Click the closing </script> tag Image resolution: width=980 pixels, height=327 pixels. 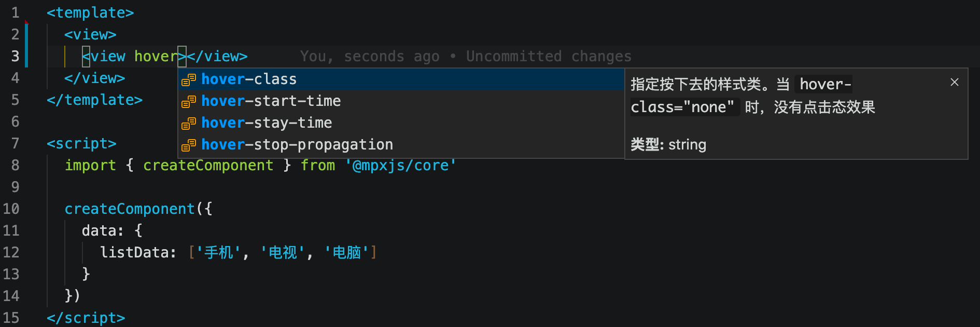click(86, 318)
